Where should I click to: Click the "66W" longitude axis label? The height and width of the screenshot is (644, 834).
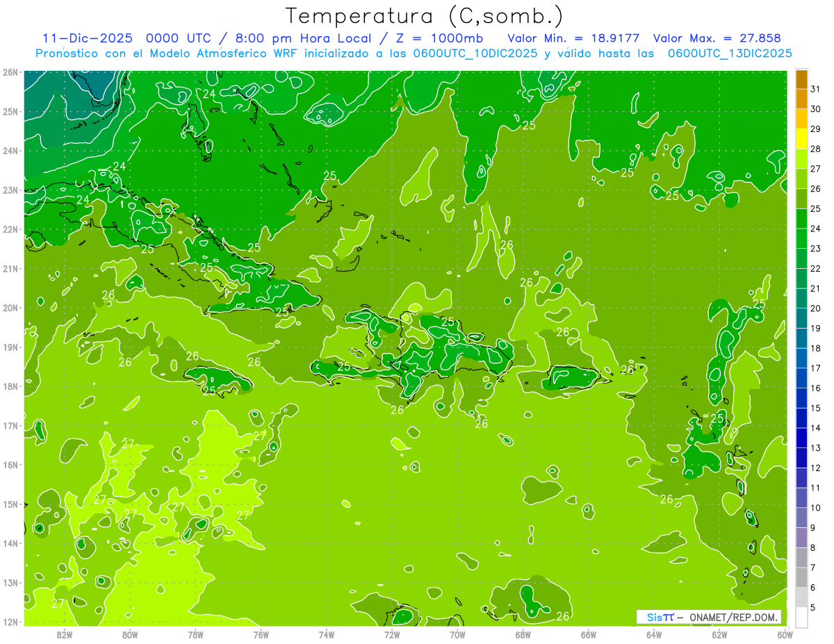tap(589, 634)
